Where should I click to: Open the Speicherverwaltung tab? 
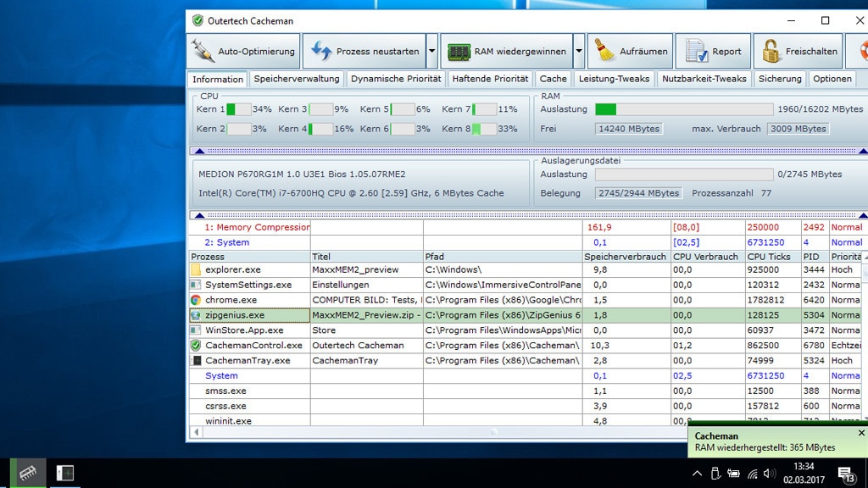(x=297, y=79)
